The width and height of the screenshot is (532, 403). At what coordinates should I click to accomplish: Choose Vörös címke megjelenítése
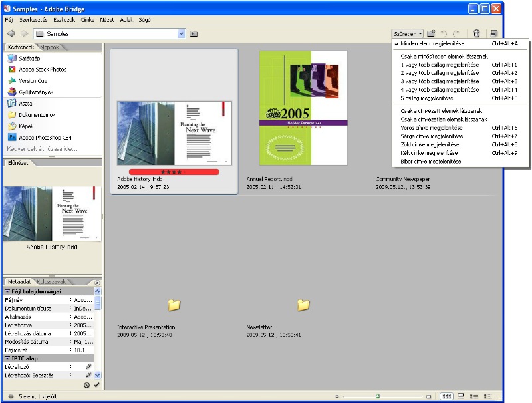[x=460, y=128]
